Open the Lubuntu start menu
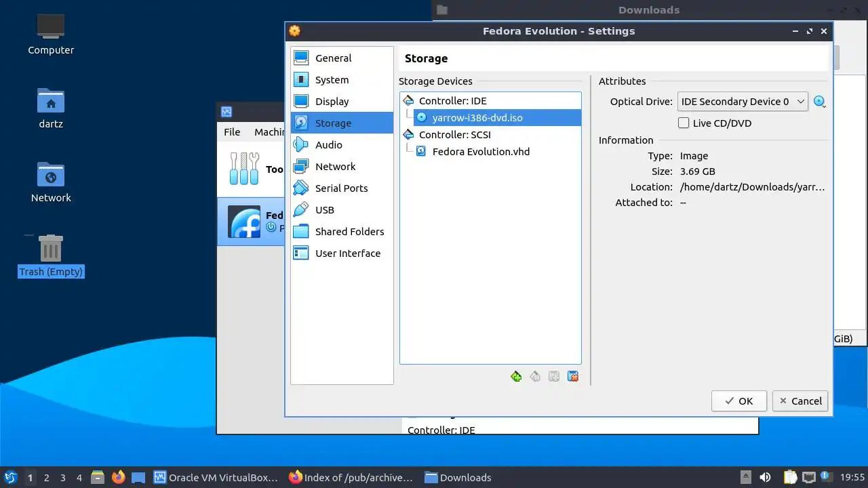The width and height of the screenshot is (868, 488). point(11,478)
